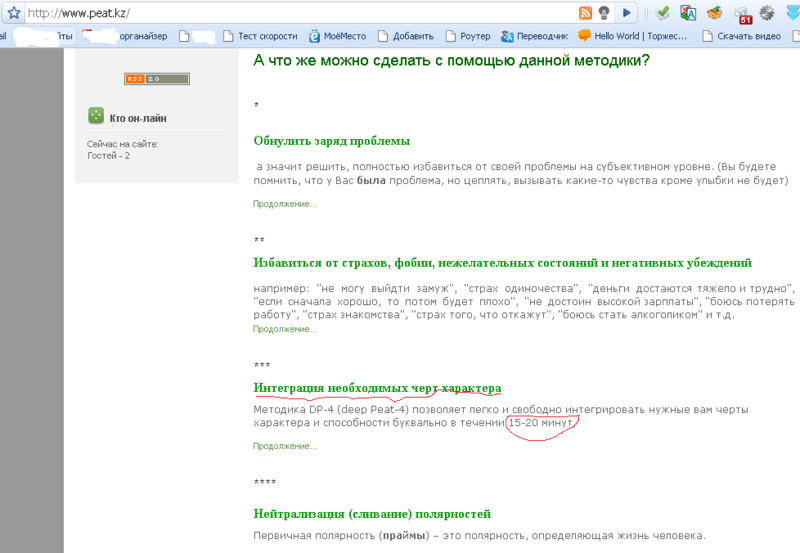800x553 pixels.
Task: Click the page title about данной методики
Action: (x=452, y=61)
